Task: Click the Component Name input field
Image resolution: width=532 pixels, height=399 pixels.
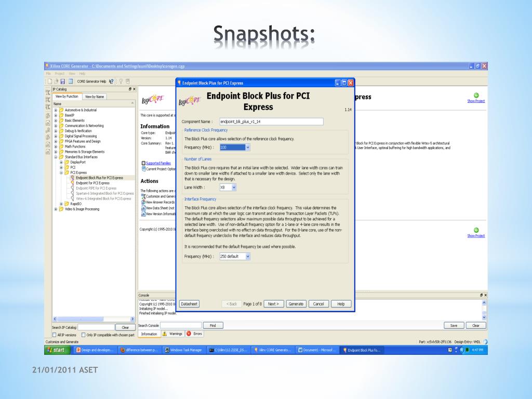Action: [x=271, y=122]
